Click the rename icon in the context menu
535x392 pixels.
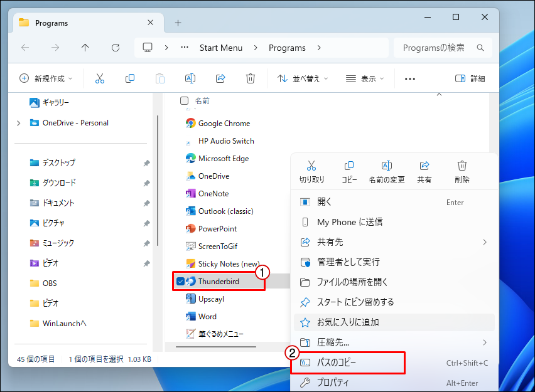(387, 166)
